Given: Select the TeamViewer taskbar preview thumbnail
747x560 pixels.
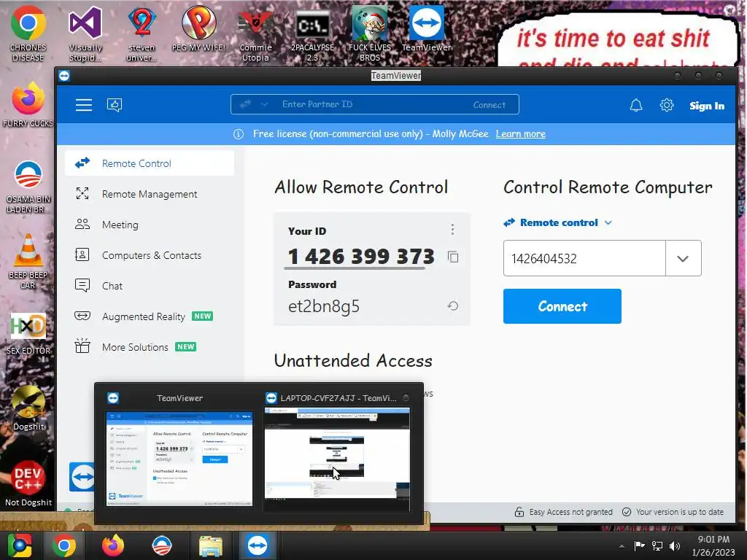Looking at the screenshot, I should pyautogui.click(x=179, y=458).
